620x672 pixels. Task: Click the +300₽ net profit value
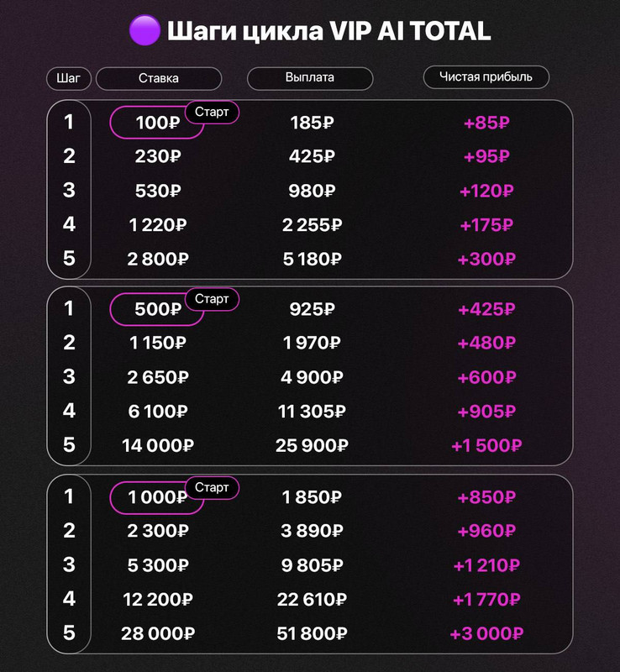tap(486, 260)
